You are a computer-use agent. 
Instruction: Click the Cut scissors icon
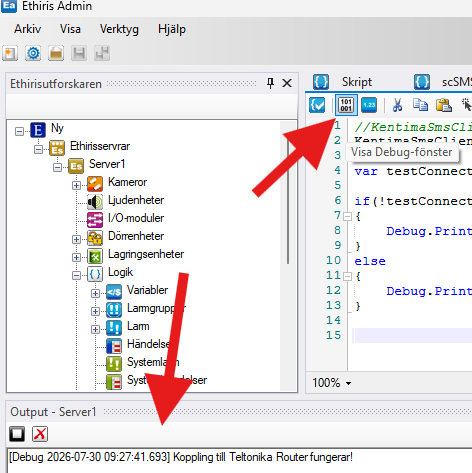pyautogui.click(x=397, y=105)
